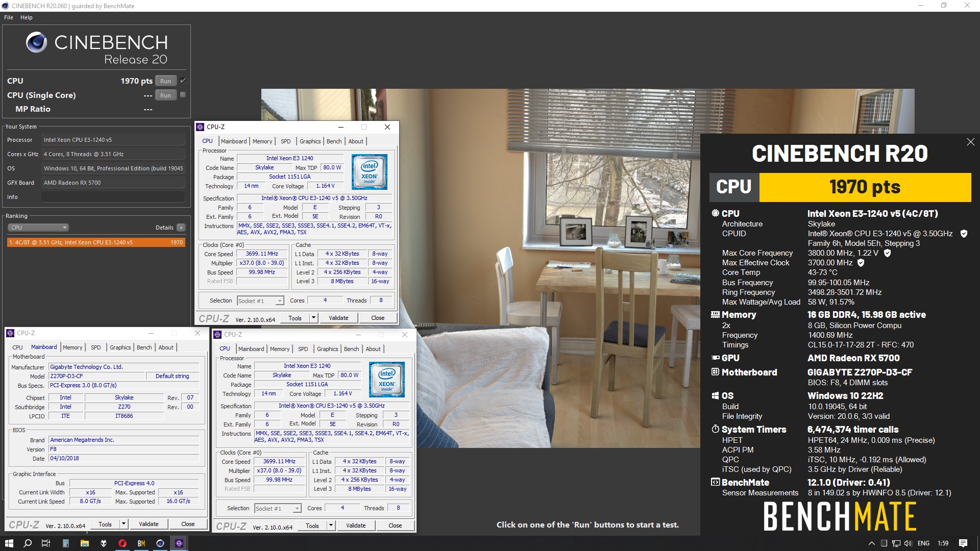The height and width of the screenshot is (551, 980).
Task: Switch to BenchMate BM taskbar icon
Action: tap(141, 543)
